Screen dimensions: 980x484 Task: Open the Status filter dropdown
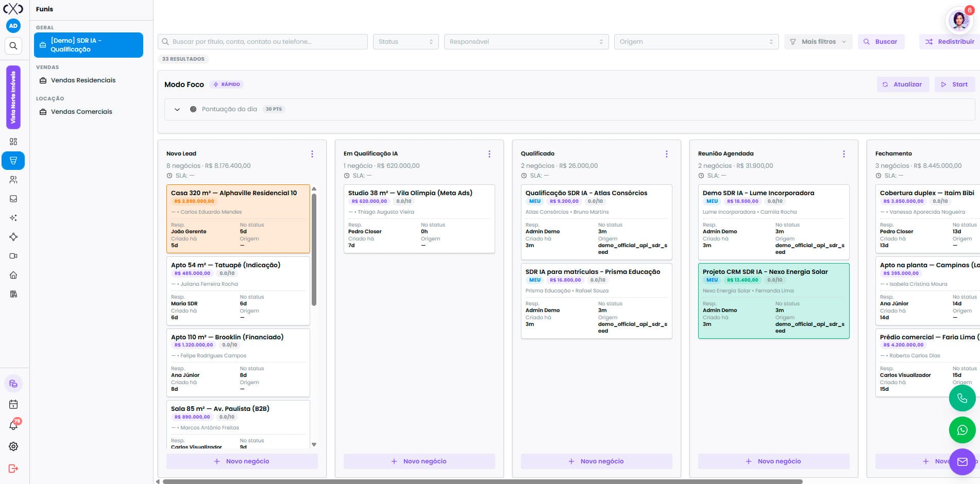406,42
